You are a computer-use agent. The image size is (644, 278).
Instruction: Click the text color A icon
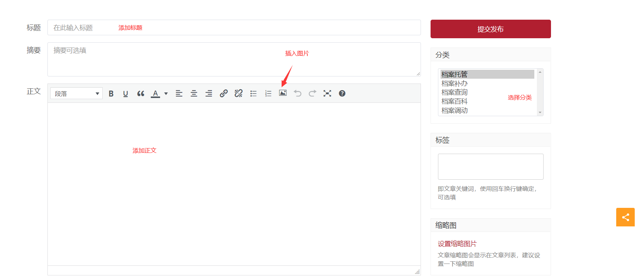(156, 94)
